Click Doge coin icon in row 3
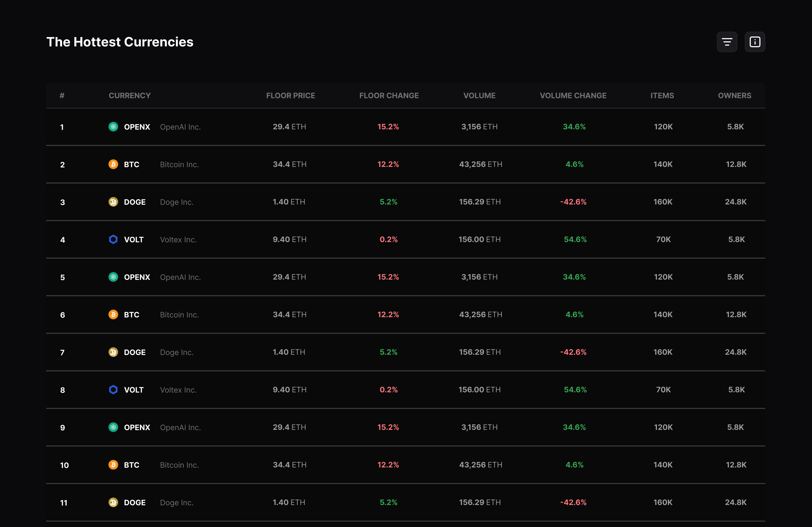Screen dimensions: 812x527 [113, 202]
